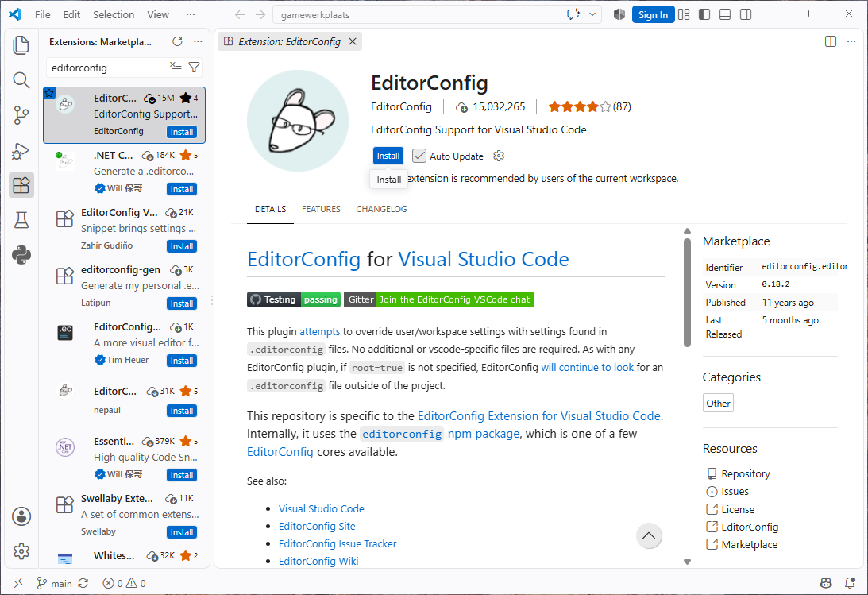Viewport: 868px width, 595px height.
Task: Click the scroll-to-top chevron button
Action: pos(649,535)
